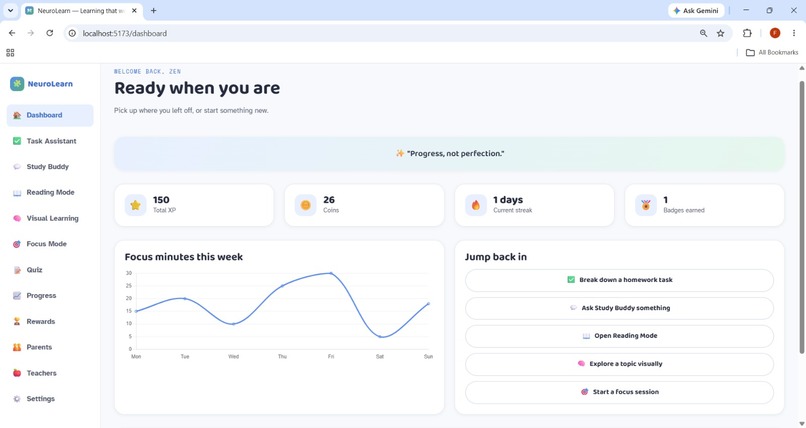
Task: Click the NeuroLearn logo icon
Action: pos(17,84)
